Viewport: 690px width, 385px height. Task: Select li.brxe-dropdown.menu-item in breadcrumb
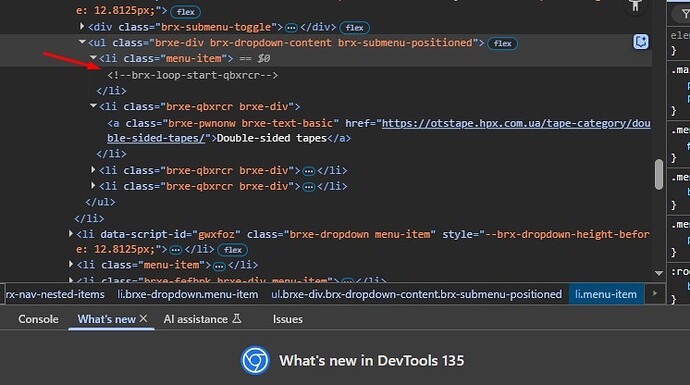pyautogui.click(x=188, y=294)
